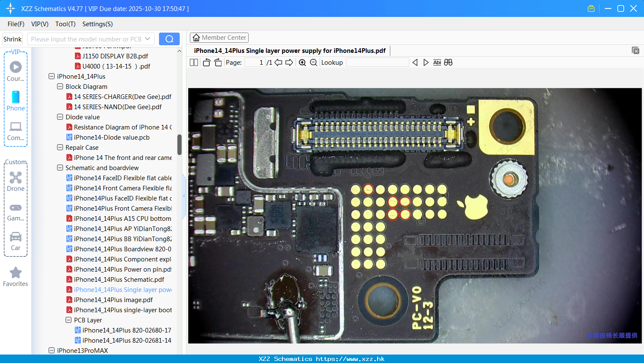This screenshot has width=644, height=363.
Task: Open 14 SERIES-NAND(Dee Gee).pdf
Action: 114,107
